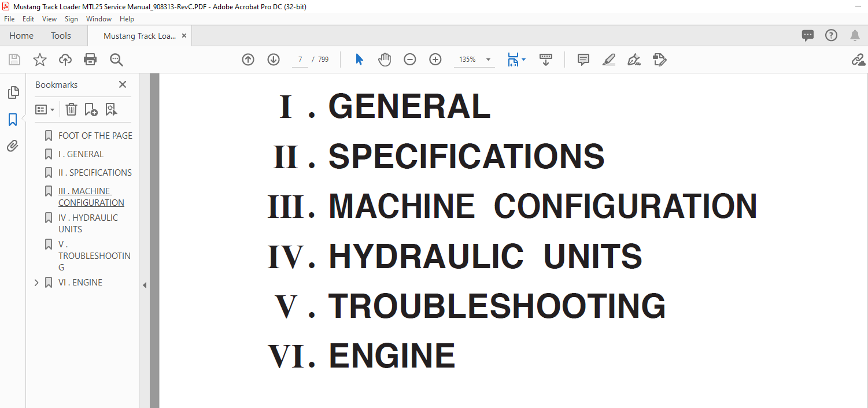Click the upload to cloud icon
The width and height of the screenshot is (868, 408).
click(65, 60)
